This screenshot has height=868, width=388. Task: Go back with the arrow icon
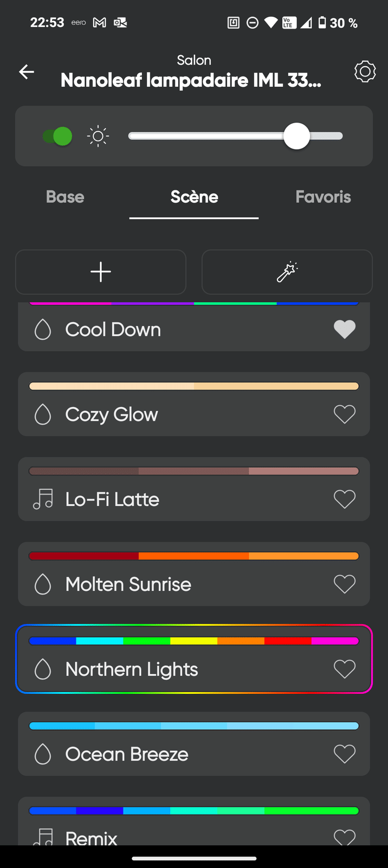27,72
